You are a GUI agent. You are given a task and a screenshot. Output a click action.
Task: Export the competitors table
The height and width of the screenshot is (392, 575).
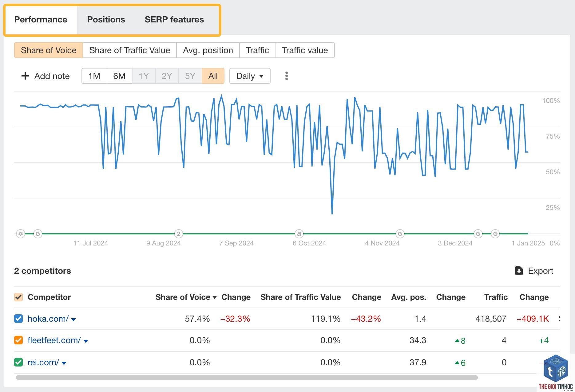pyautogui.click(x=534, y=271)
